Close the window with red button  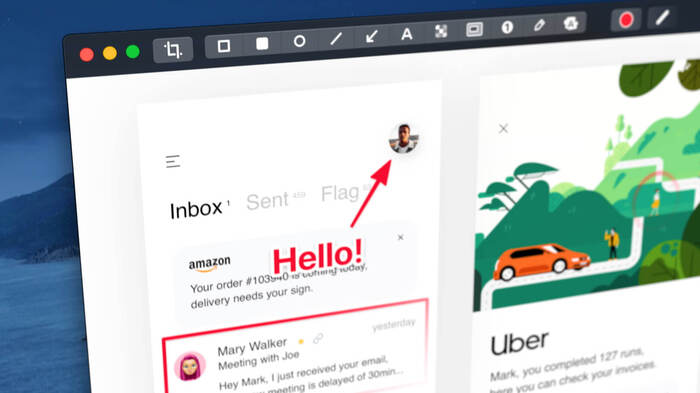[x=87, y=55]
